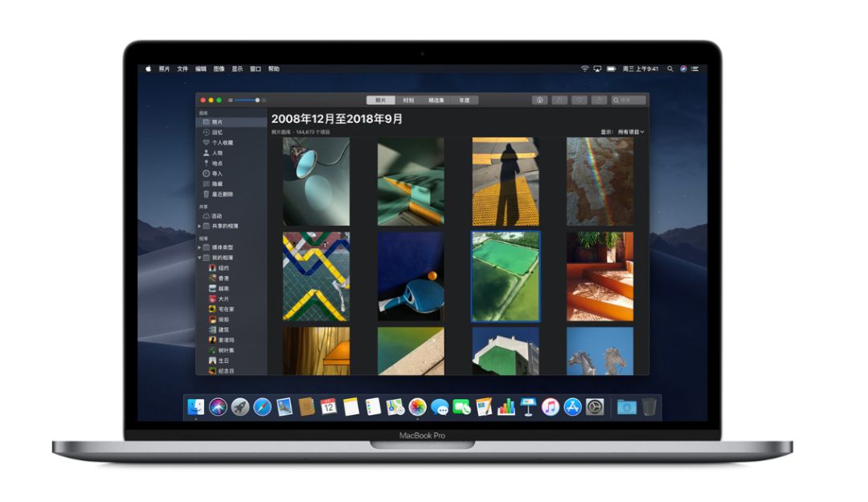Open App Store from the Dock
The width and height of the screenshot is (868, 502).
tap(572, 407)
